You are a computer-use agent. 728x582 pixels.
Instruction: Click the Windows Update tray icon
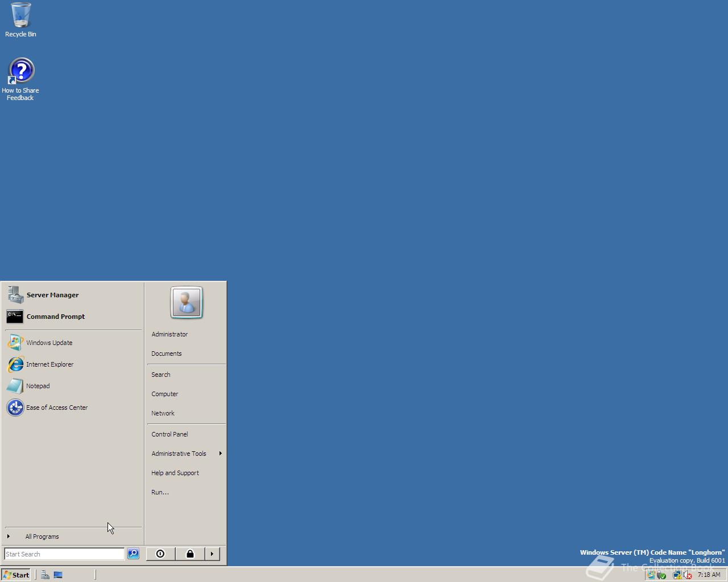pyautogui.click(x=651, y=575)
